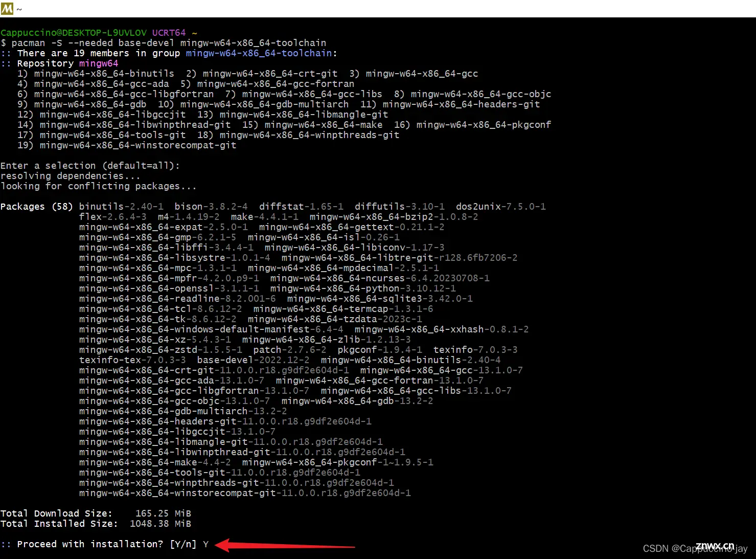756x559 pixels.
Task: Click list entry '9) mingw-w64-x86_64-gdb'
Action: pyautogui.click(x=82, y=104)
